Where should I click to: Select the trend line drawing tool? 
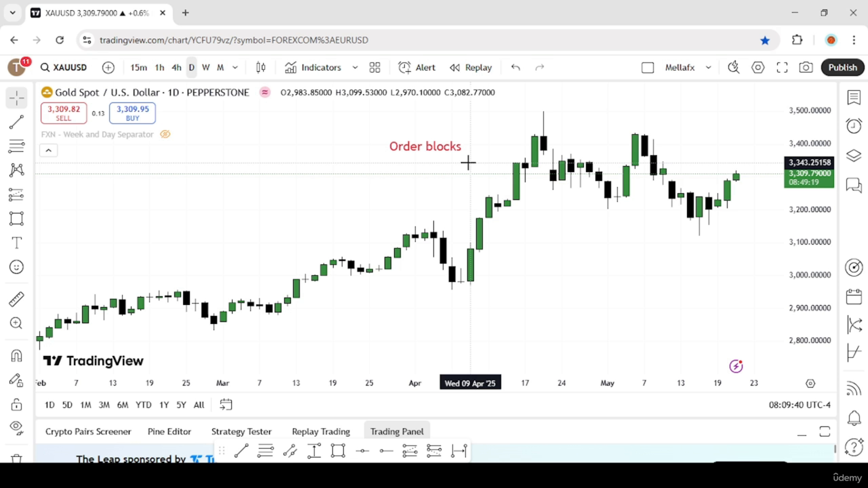coord(16,123)
